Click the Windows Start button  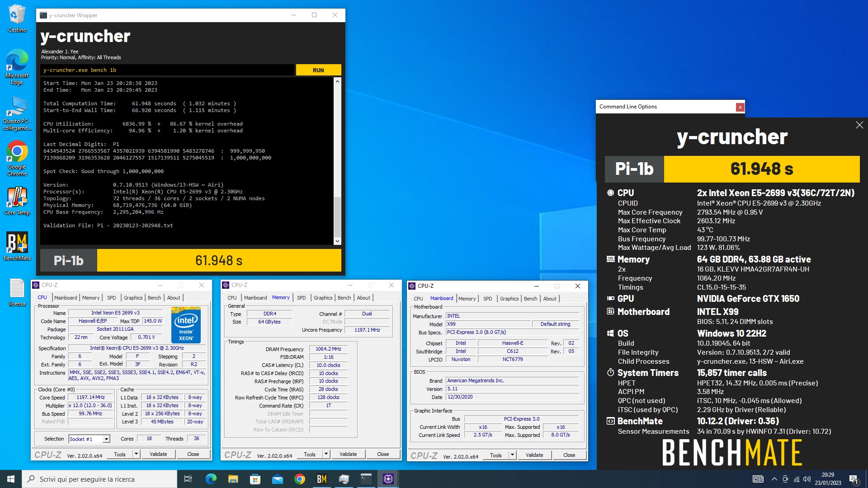click(11, 479)
